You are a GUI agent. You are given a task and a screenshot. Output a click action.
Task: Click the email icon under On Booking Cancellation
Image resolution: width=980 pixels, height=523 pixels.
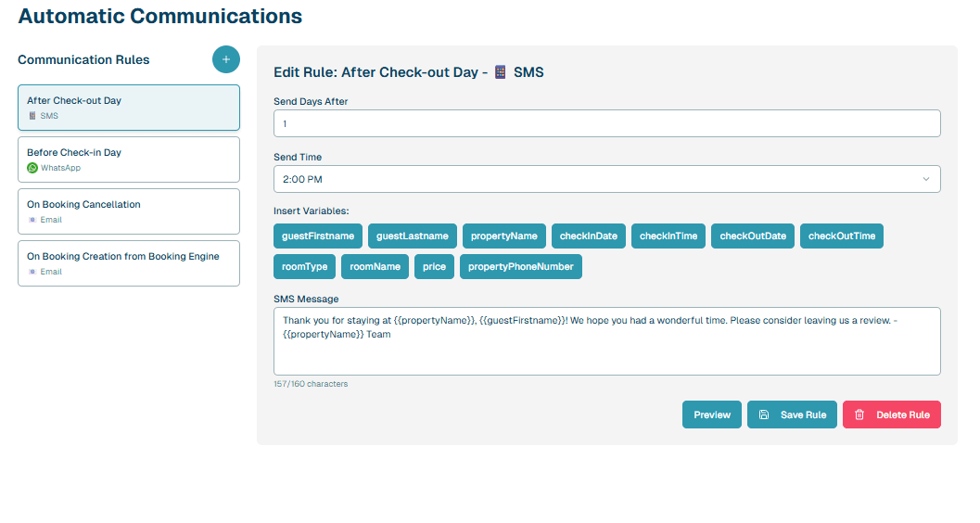click(32, 220)
